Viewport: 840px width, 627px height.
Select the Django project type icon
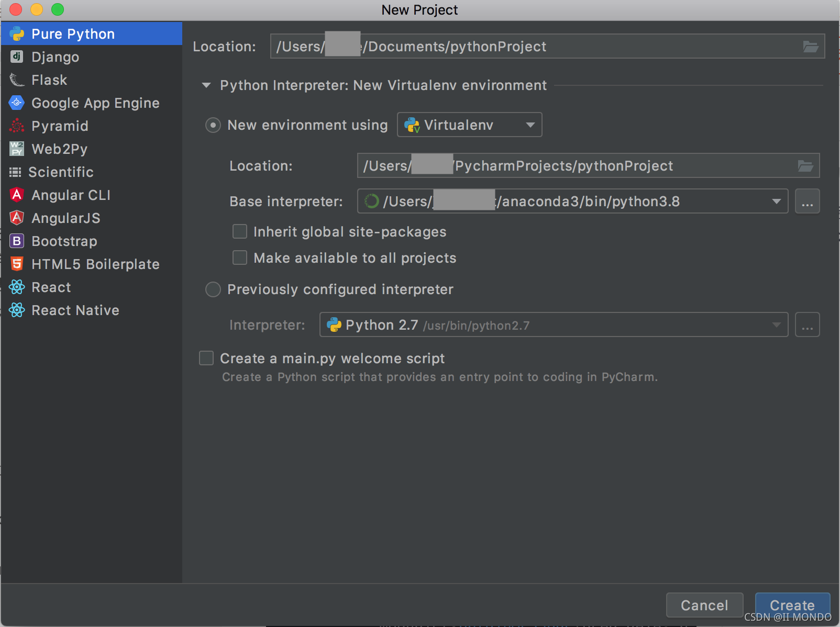(x=16, y=57)
